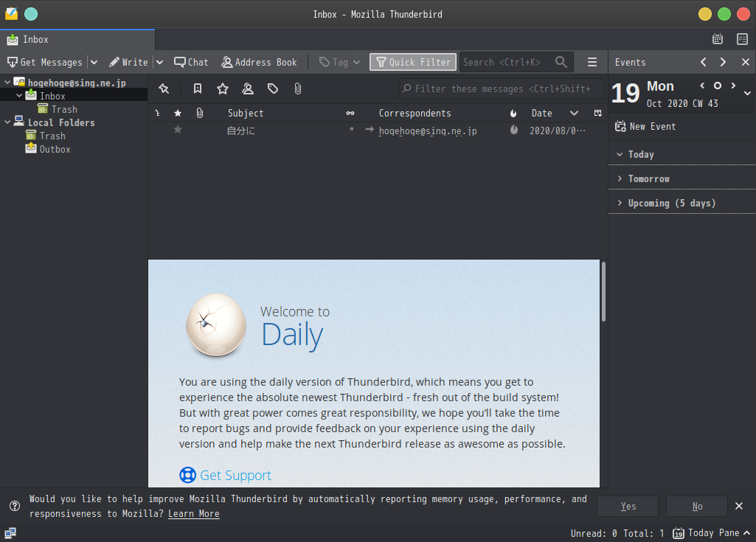Go to previous Events pane view

(x=704, y=62)
